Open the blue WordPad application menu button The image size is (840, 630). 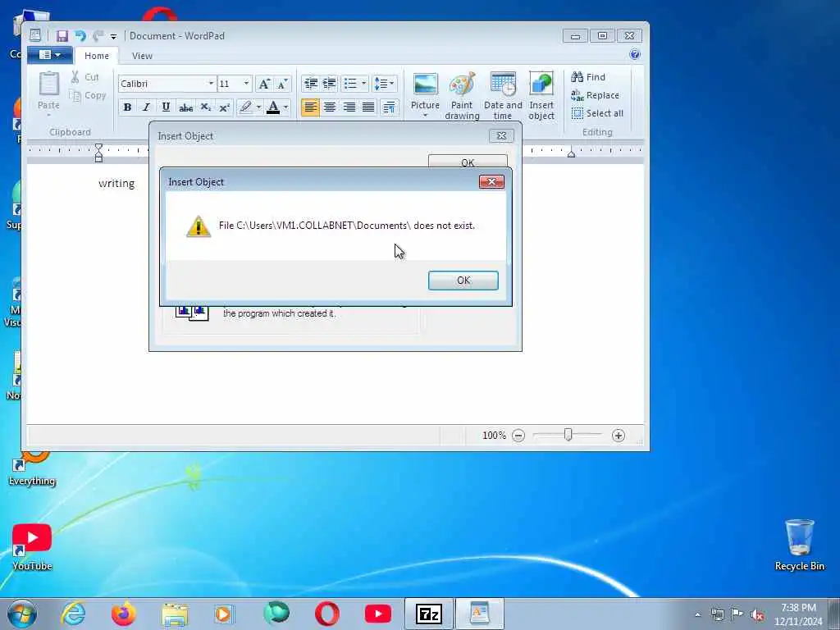[x=50, y=55]
